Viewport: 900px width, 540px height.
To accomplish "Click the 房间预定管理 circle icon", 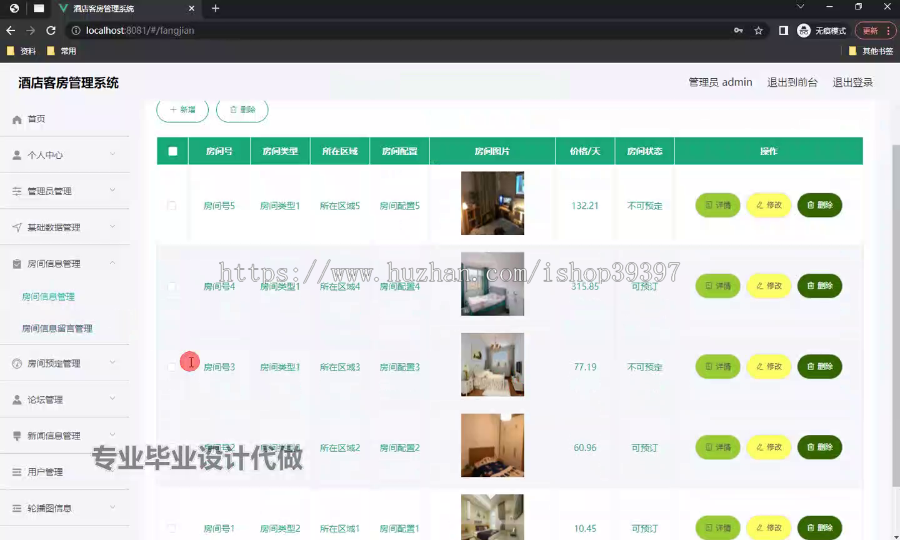I will tap(17, 363).
